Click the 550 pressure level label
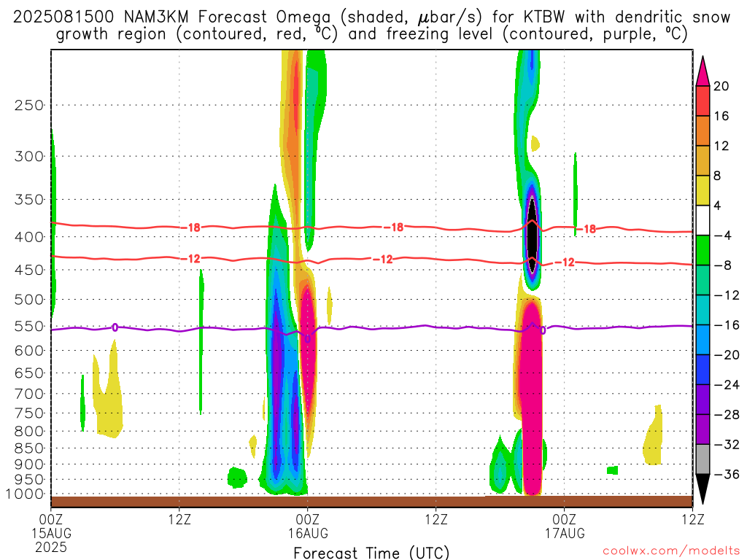 click(29, 326)
